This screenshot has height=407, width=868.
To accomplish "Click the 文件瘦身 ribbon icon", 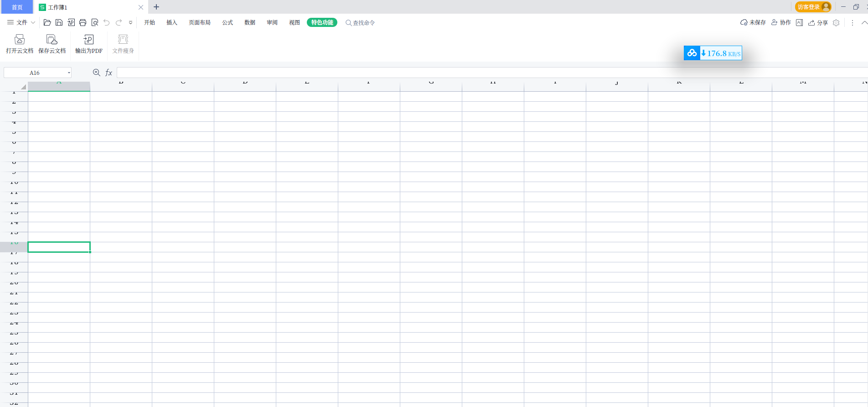I will [123, 39].
